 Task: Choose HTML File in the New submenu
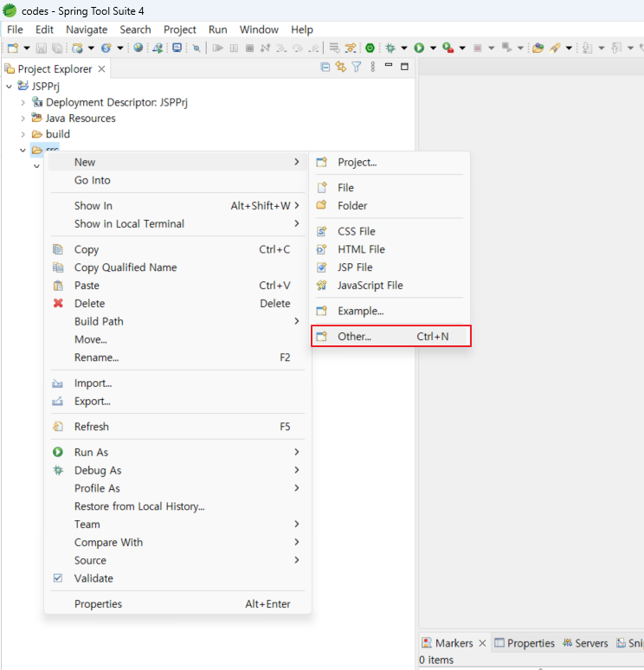pos(391,249)
